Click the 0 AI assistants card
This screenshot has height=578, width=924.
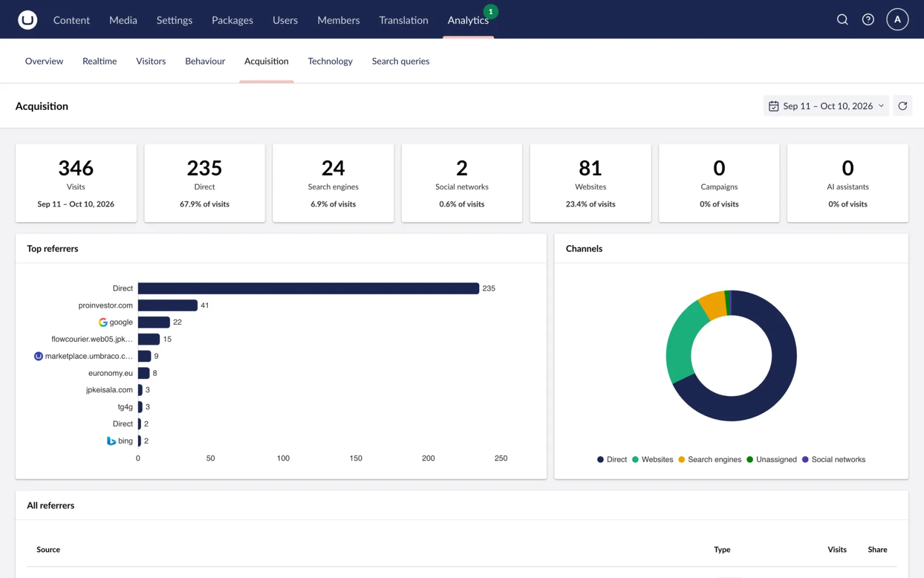click(x=848, y=183)
